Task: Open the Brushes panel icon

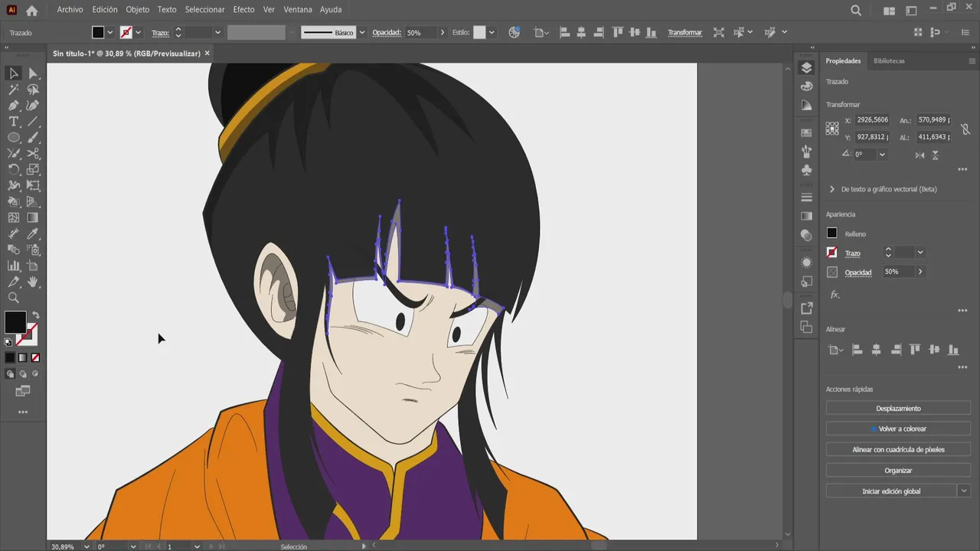Action: point(806,152)
